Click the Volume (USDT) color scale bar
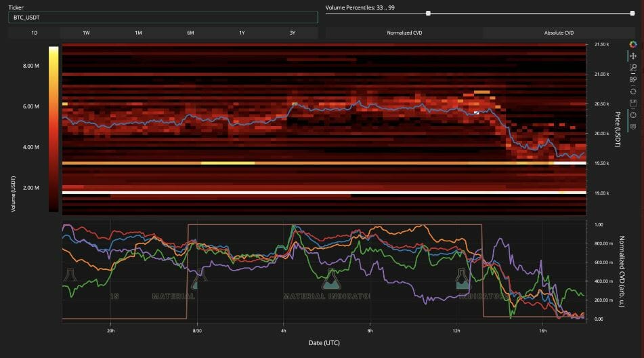644x358 pixels. [53, 129]
